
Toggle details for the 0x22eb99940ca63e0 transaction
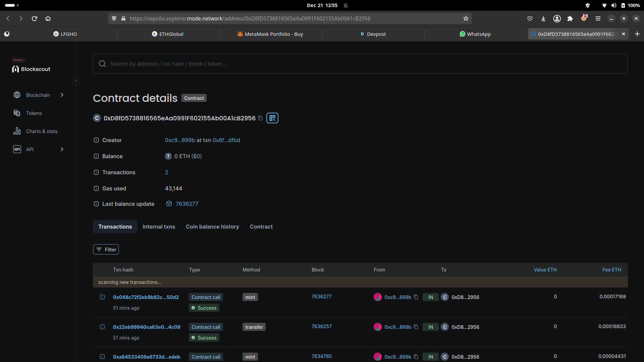point(102,327)
